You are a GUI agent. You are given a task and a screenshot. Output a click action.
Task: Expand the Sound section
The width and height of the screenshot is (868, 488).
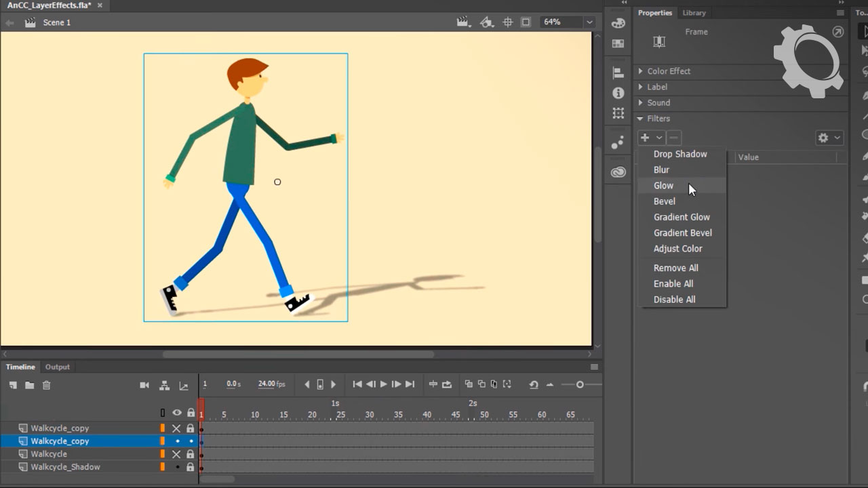pos(658,103)
